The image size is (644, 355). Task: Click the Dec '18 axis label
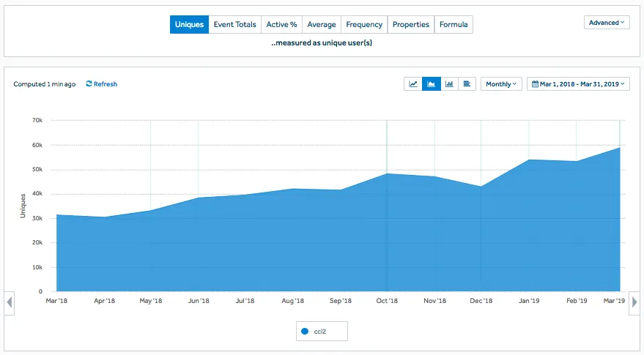click(x=481, y=301)
